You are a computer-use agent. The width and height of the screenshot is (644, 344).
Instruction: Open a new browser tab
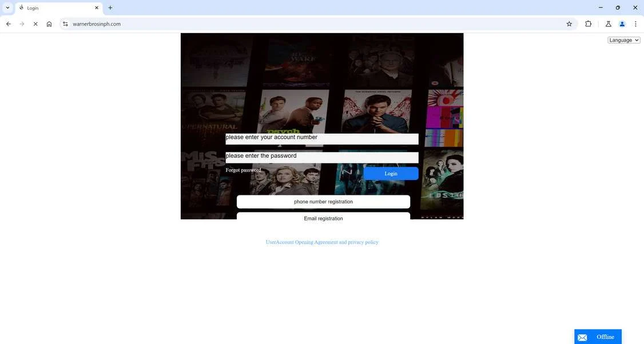coord(110,8)
